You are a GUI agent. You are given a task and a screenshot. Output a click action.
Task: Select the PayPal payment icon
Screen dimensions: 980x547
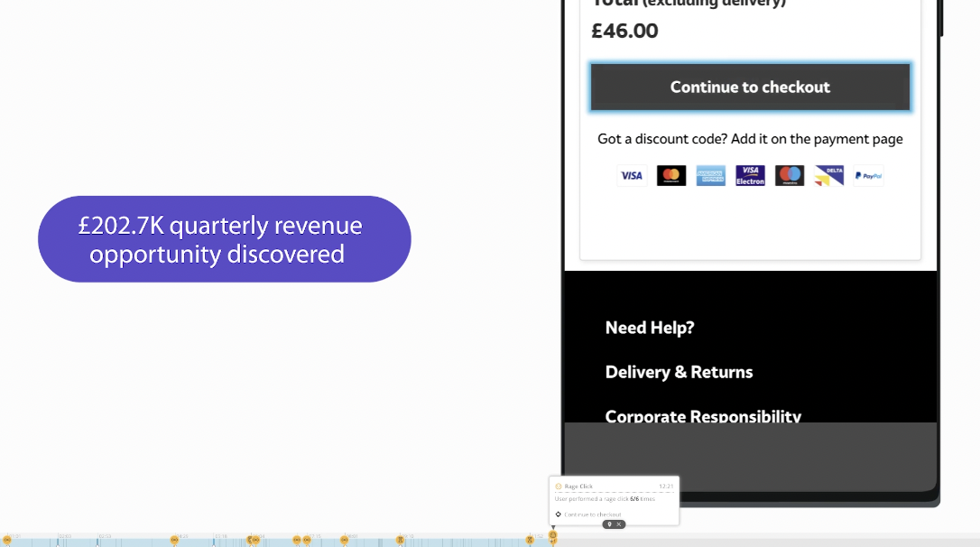867,175
